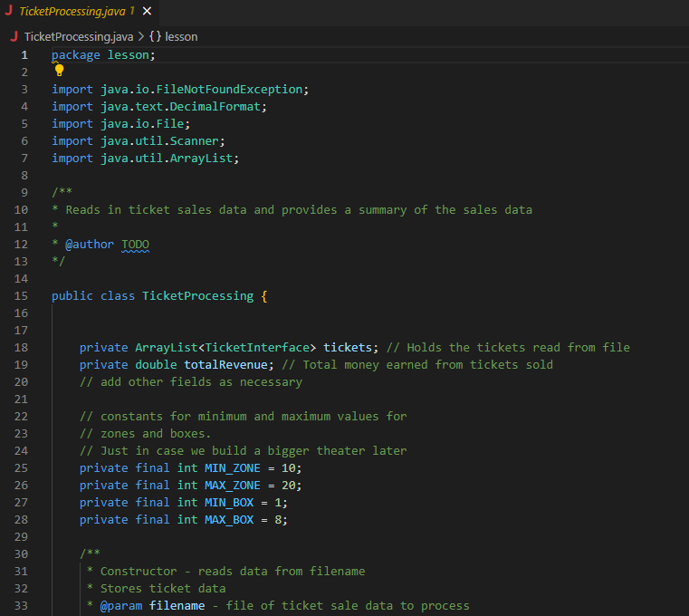Click value '20' on line 26

click(x=288, y=485)
